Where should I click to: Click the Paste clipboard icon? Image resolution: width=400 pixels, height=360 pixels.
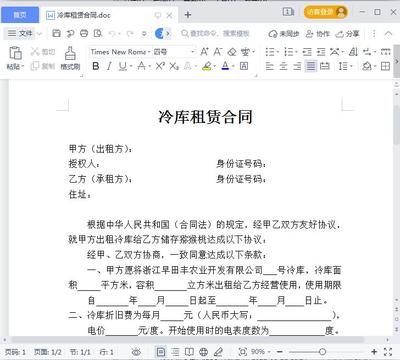tap(15, 54)
